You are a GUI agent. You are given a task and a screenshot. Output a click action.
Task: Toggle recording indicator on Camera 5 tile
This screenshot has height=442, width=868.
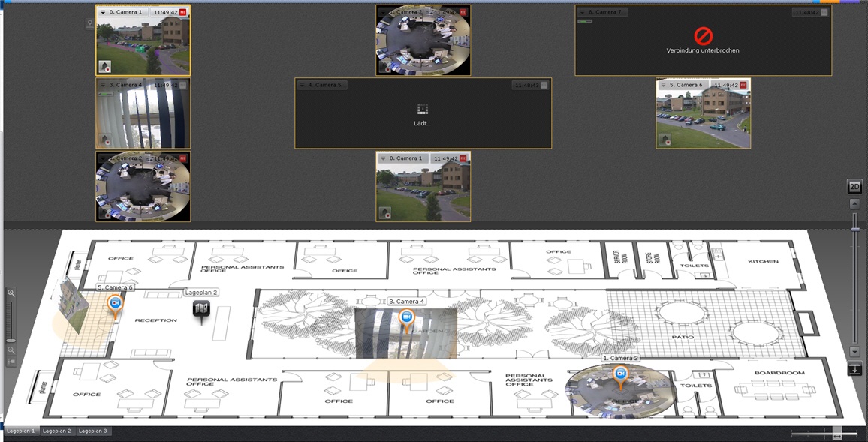click(x=544, y=86)
